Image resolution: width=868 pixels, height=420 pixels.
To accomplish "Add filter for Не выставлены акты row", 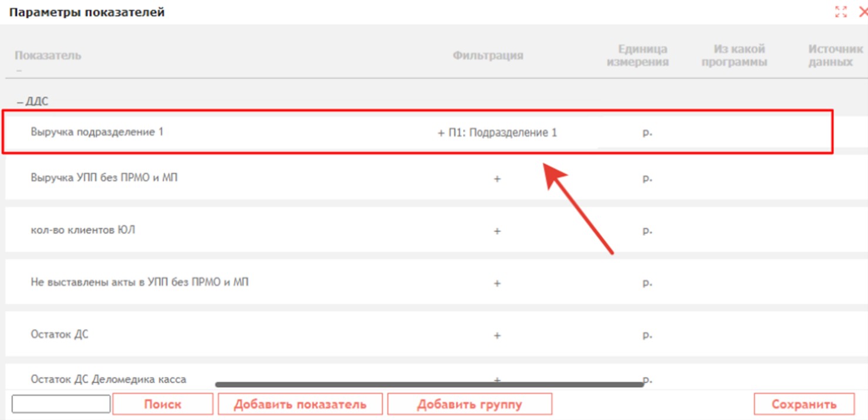I will coord(497,283).
